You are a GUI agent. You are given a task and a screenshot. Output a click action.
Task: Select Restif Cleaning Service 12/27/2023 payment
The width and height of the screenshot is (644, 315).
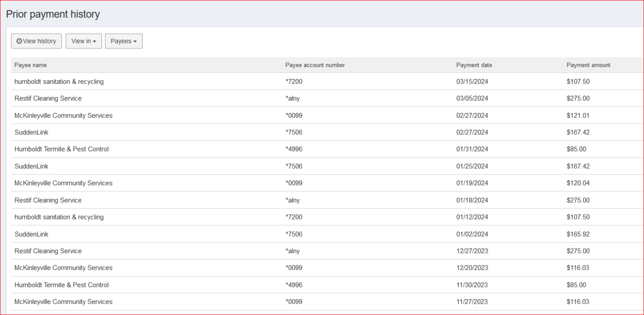coord(48,251)
